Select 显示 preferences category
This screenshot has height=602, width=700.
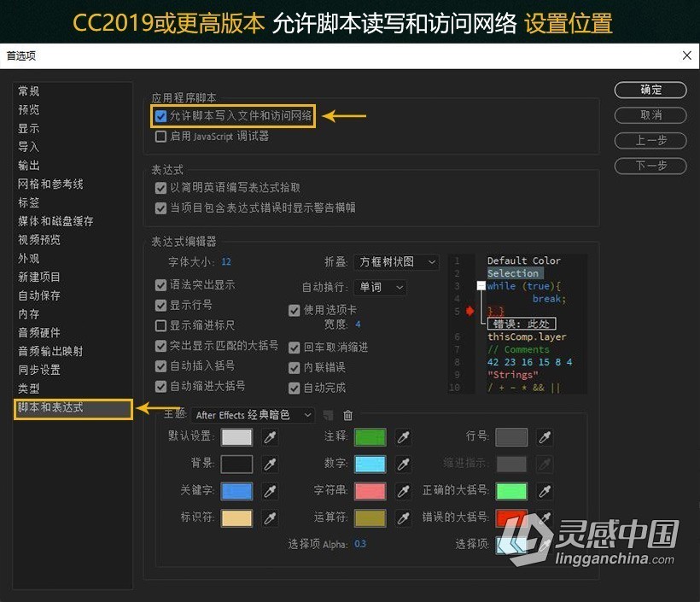coord(29,129)
